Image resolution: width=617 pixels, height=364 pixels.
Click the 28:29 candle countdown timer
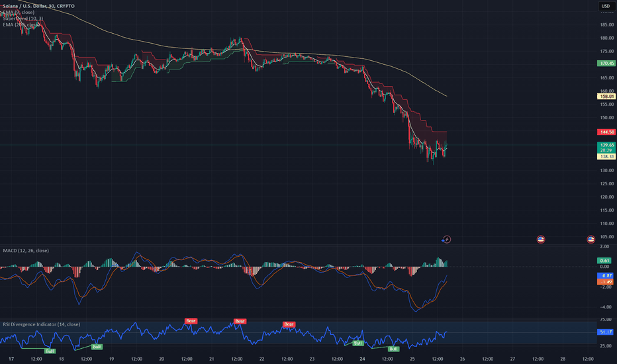pos(606,151)
